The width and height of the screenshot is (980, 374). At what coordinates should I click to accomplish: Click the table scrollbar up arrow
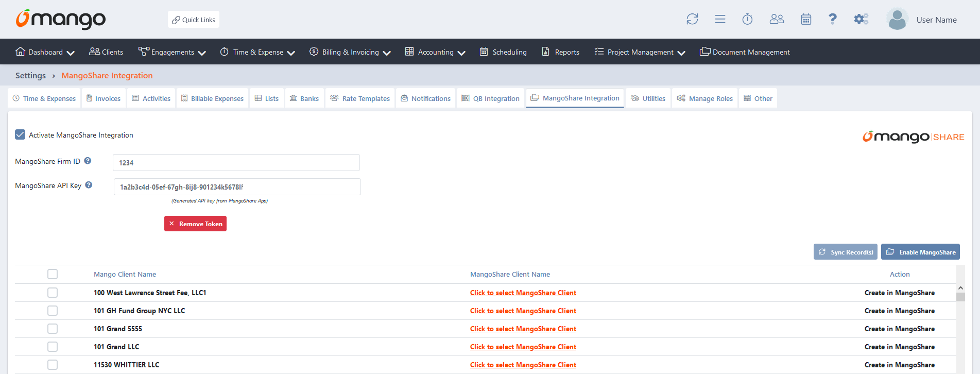(960, 288)
